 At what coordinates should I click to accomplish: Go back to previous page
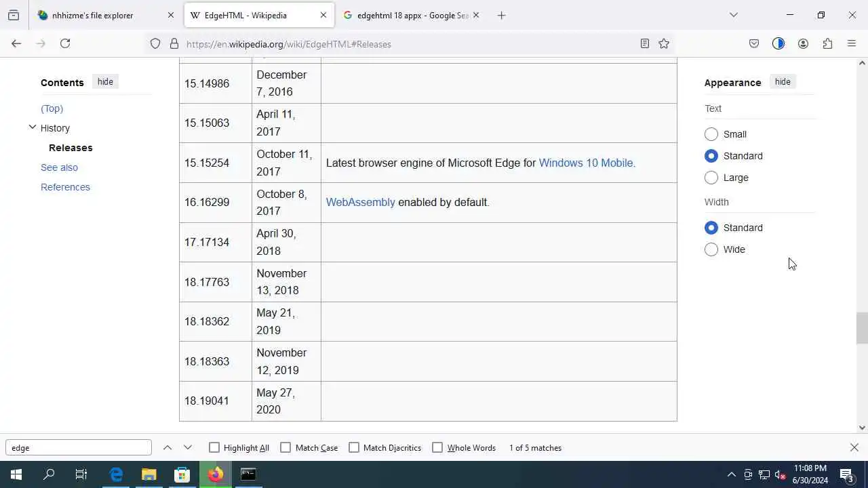coord(16,43)
